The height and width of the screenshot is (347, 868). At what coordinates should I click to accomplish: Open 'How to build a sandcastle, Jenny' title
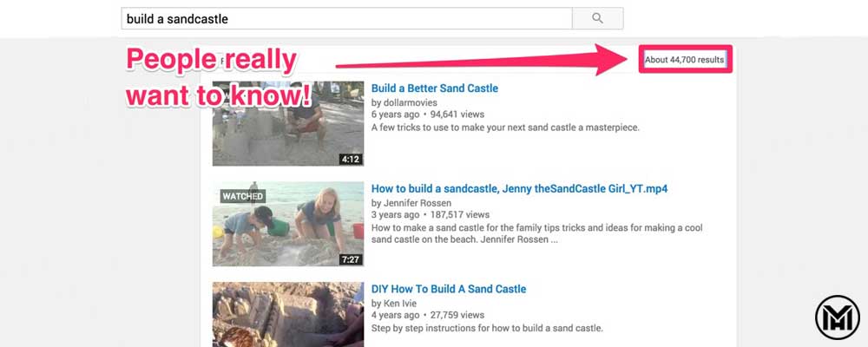(518, 188)
